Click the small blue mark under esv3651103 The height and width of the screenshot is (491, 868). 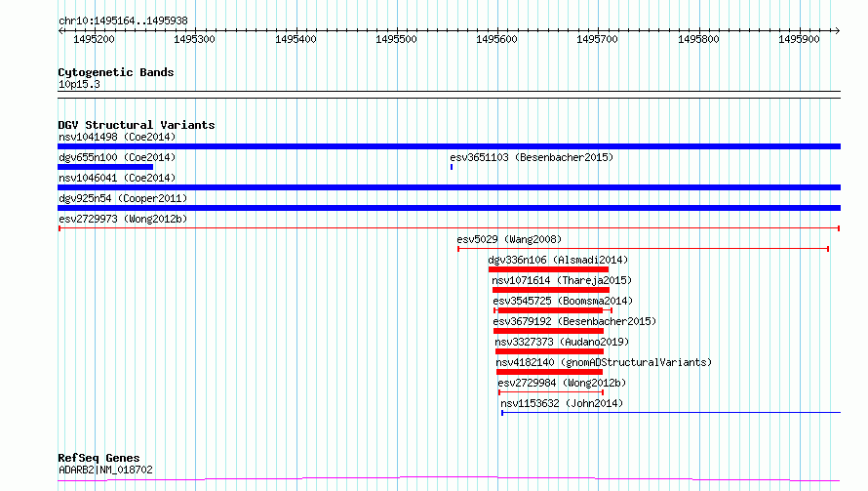click(x=452, y=167)
